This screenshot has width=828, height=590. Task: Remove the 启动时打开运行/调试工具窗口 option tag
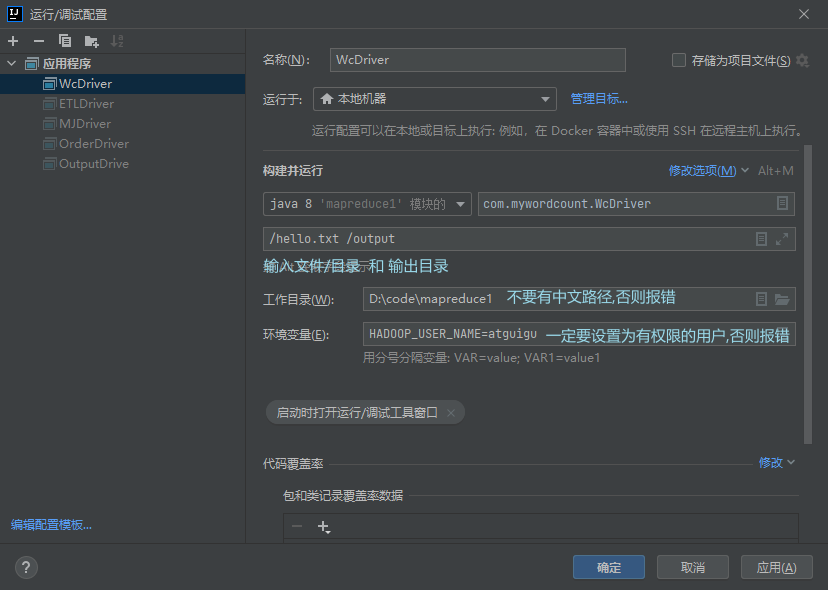click(x=451, y=412)
